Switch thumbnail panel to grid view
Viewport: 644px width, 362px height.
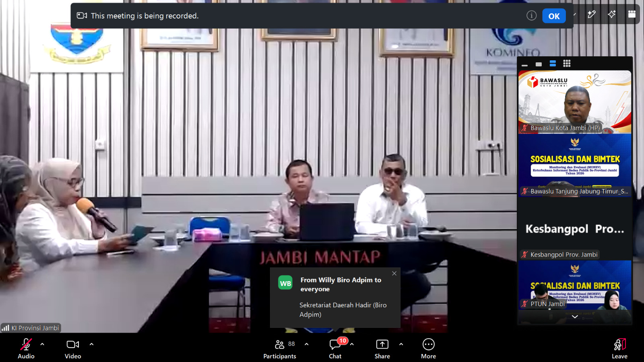[x=567, y=64]
